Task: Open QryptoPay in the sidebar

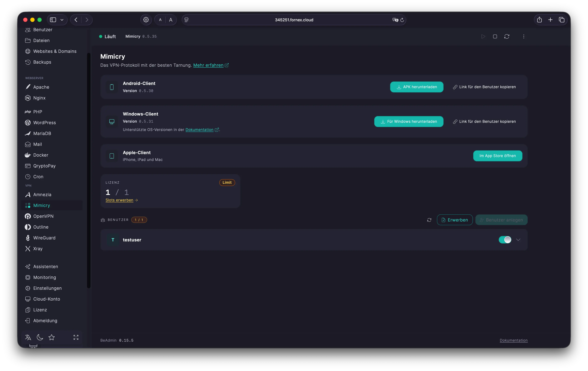Action: coord(52,166)
